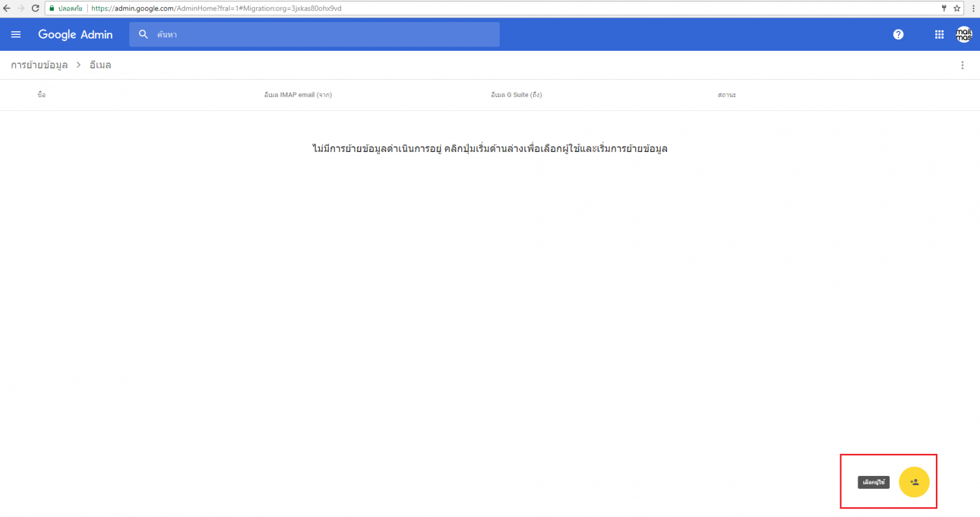Click the search magnifier icon
Image resolution: width=980 pixels, height=517 pixels.
143,34
